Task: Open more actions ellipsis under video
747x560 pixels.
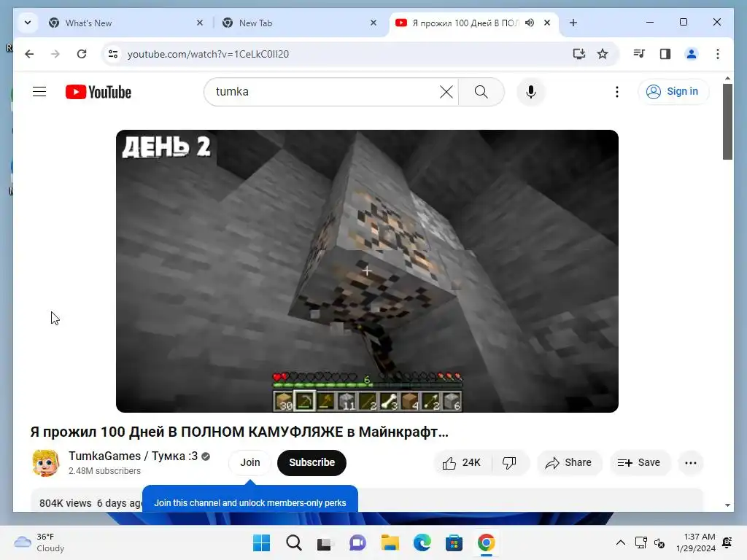Action: (x=690, y=462)
